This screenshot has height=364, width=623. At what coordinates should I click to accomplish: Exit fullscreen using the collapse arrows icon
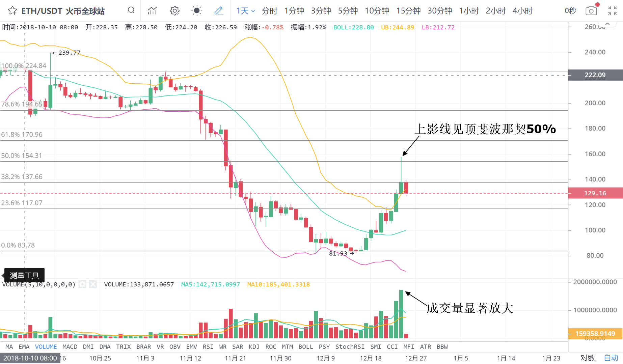tap(612, 11)
